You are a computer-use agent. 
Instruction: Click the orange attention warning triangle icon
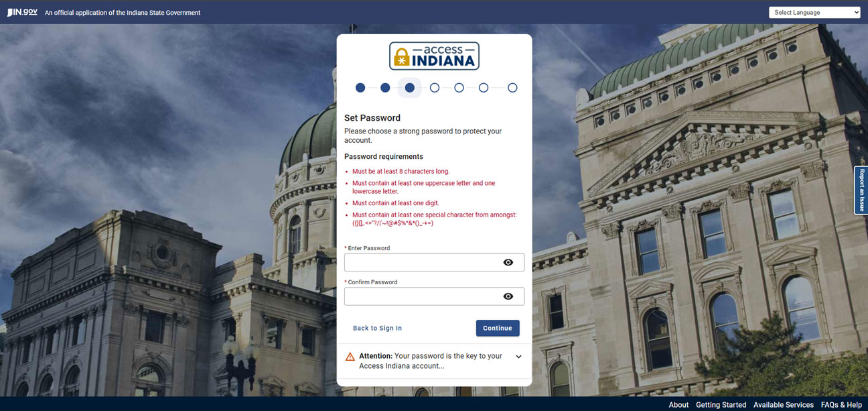coord(350,357)
